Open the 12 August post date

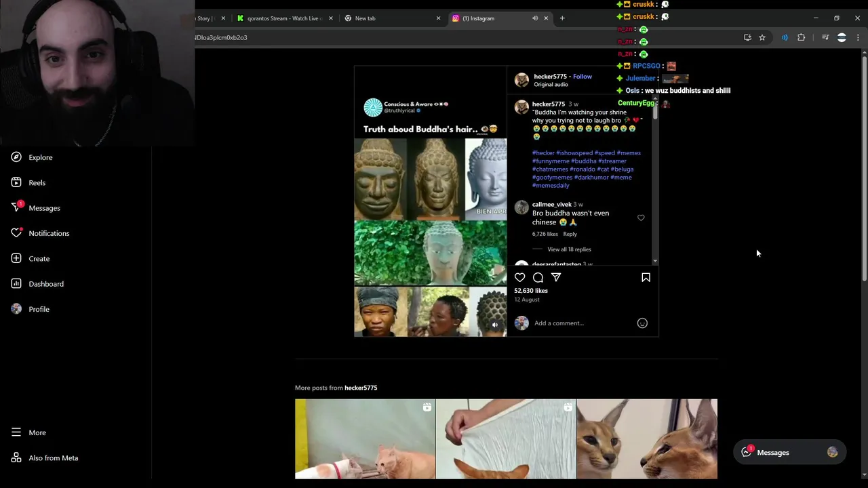pos(527,300)
